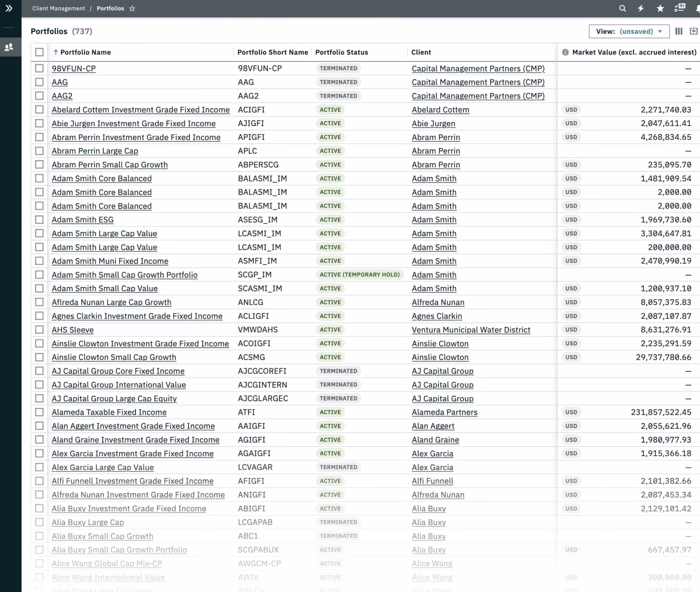700x592 pixels.
Task: Click short name LCVAGAR
Action: 255,467
